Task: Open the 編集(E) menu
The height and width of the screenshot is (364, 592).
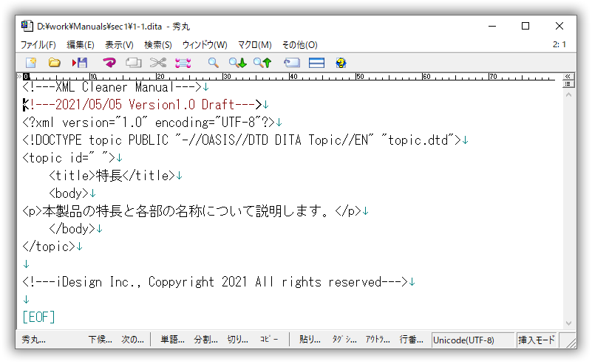Action: pyautogui.click(x=81, y=45)
